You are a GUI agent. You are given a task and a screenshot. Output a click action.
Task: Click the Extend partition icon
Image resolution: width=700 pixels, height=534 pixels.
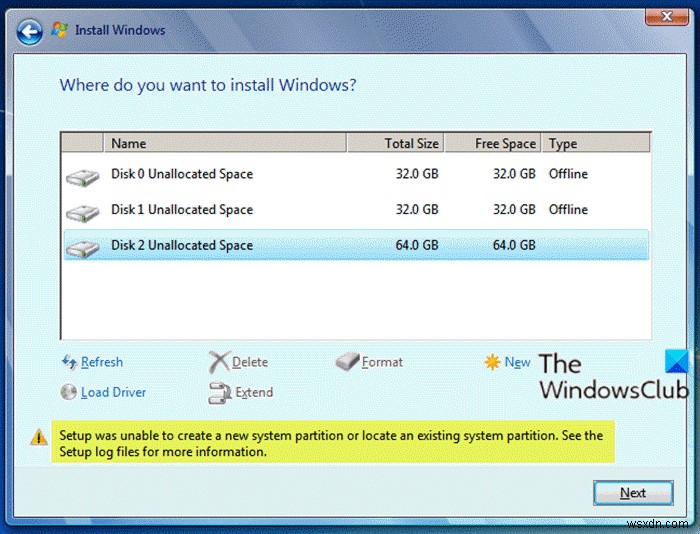220,392
